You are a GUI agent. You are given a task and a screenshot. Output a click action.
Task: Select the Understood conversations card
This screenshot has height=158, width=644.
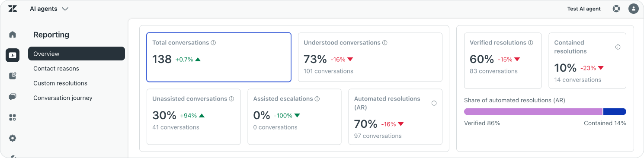[370, 57]
